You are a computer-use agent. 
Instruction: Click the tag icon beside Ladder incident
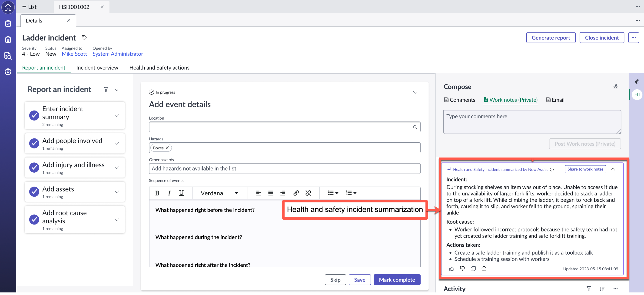tap(84, 37)
